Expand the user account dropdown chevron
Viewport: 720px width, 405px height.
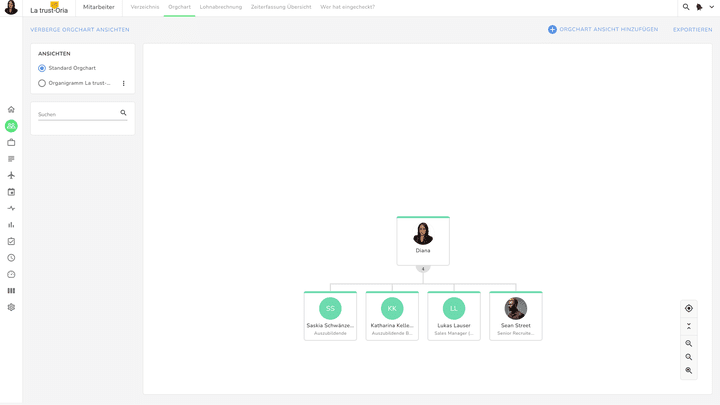(x=712, y=7)
